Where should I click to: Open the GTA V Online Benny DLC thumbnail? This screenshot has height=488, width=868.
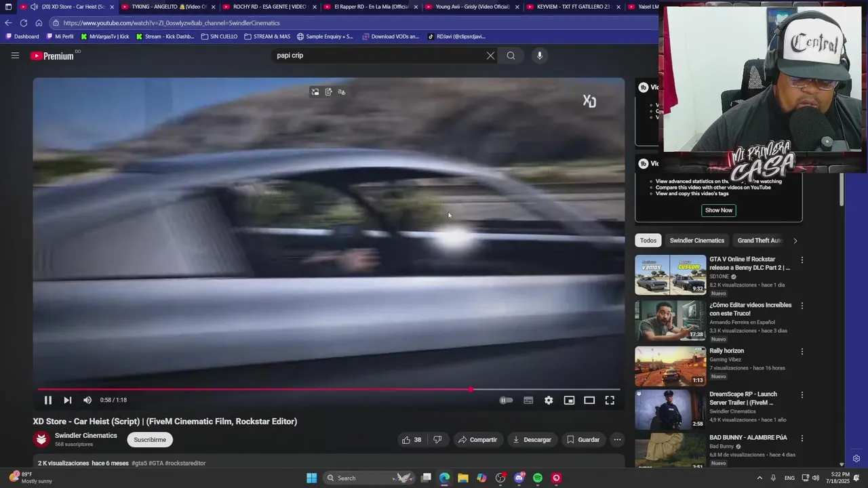671,274
